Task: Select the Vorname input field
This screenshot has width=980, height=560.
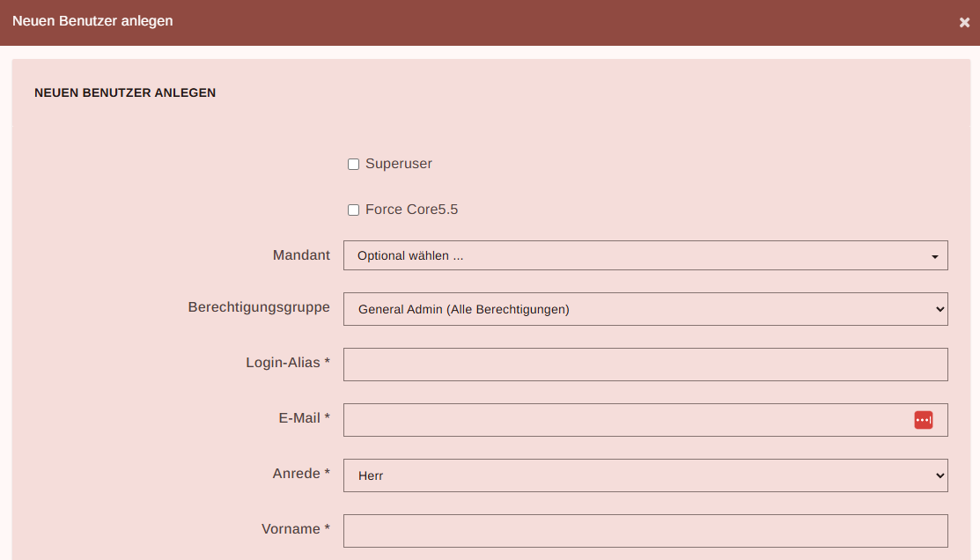Action: tap(645, 531)
